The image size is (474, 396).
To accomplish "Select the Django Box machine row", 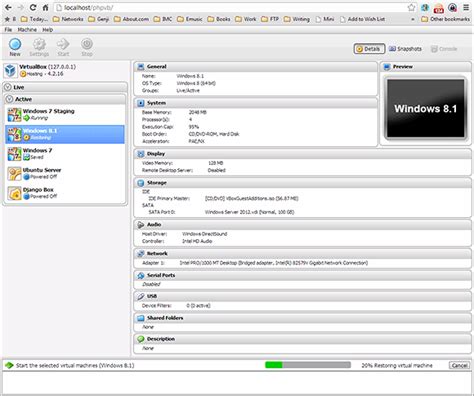I will 65,193.
